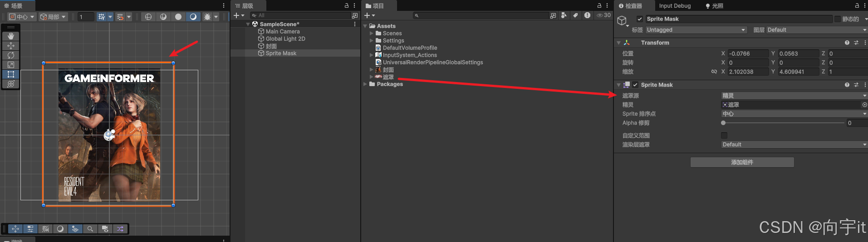The height and width of the screenshot is (242, 868).
Task: Select the Rect tool
Action: [x=11, y=74]
